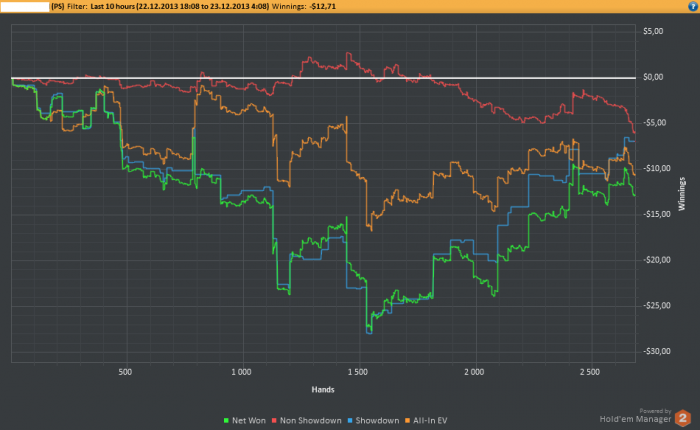Toggle the Showdown legend label
This screenshot has width=700, height=430.
[377, 421]
